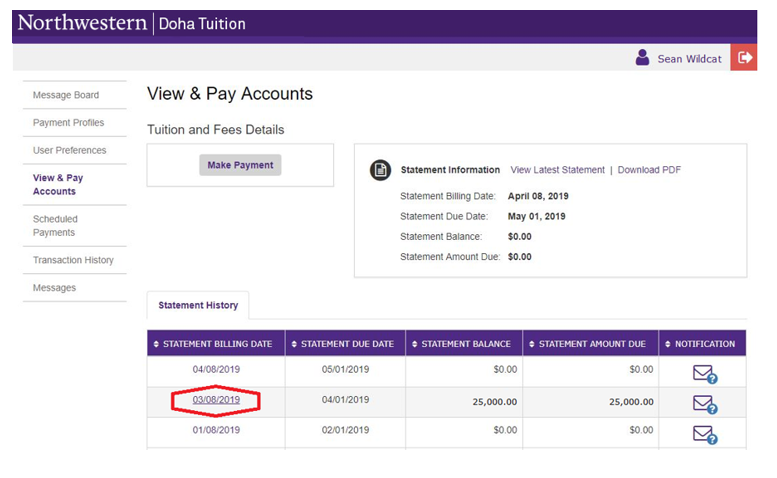Open Scheduled Payments in sidebar
This screenshot has height=478, width=777.
[55, 225]
